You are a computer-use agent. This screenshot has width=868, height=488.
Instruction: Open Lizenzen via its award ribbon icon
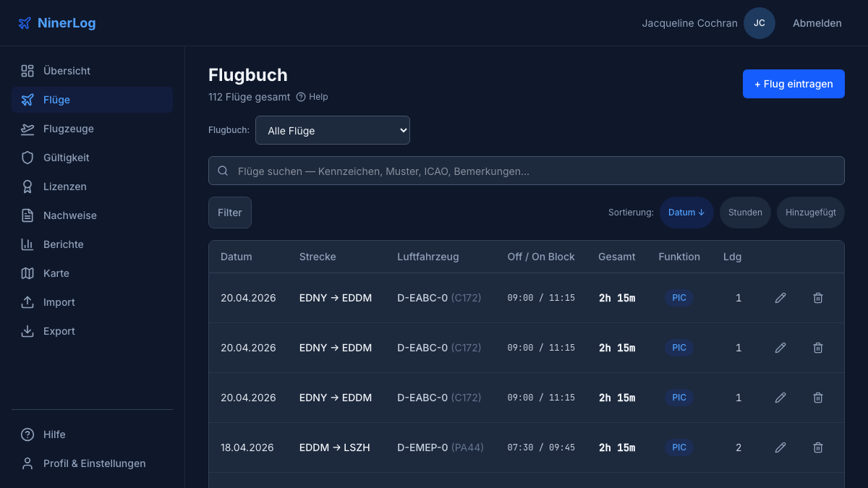[27, 187]
